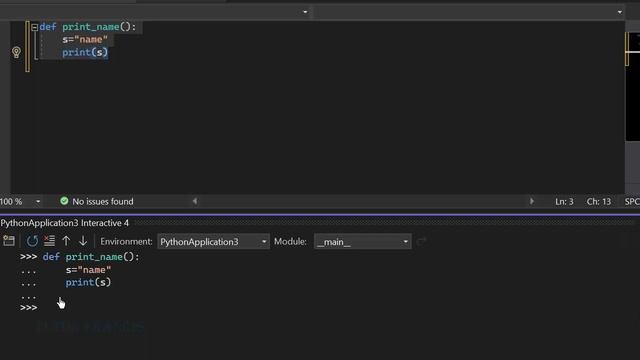The width and height of the screenshot is (640, 360).
Task: Open the Module _main_ dropdown
Action: (362, 242)
